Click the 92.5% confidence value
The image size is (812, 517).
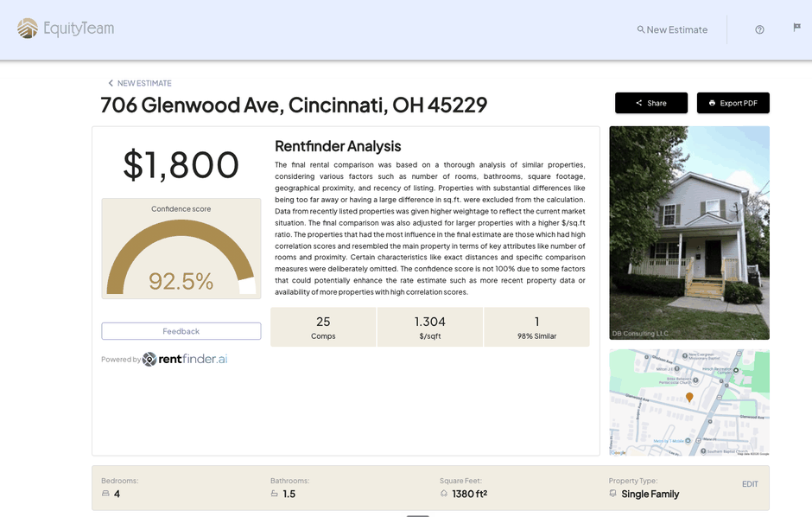[181, 281]
